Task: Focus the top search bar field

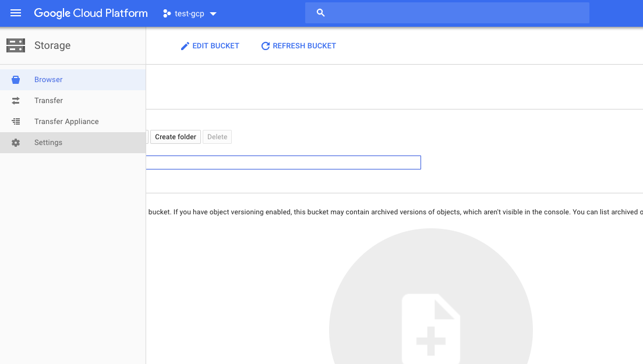Action: pos(447,13)
